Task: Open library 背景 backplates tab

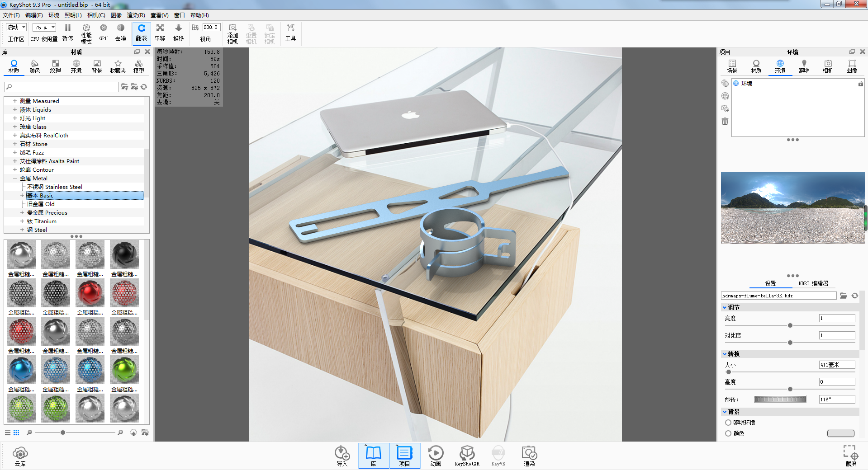Action: [x=97, y=66]
